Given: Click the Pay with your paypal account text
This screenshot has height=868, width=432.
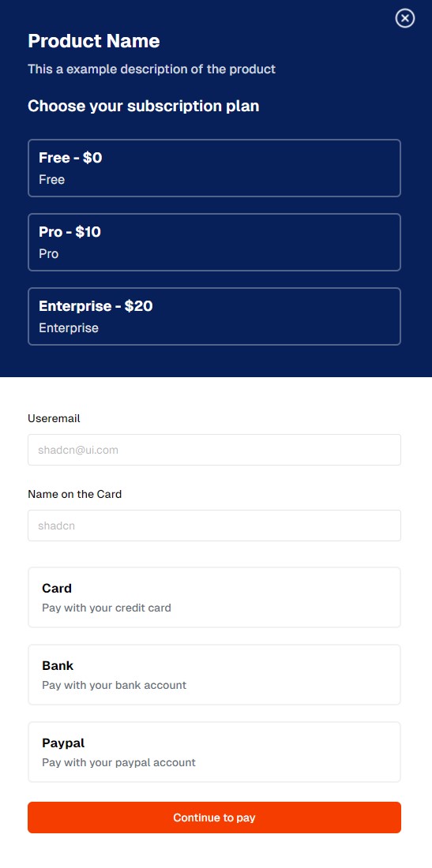Looking at the screenshot, I should click(x=118, y=762).
